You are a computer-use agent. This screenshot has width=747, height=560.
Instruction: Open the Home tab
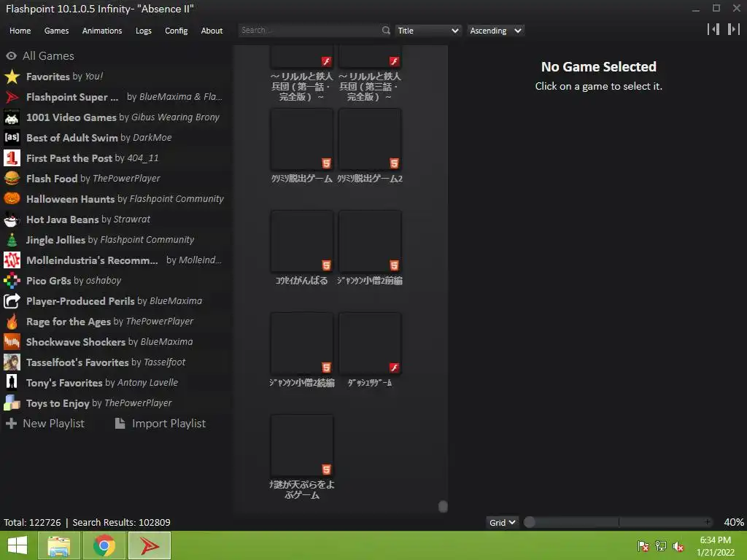[20, 31]
